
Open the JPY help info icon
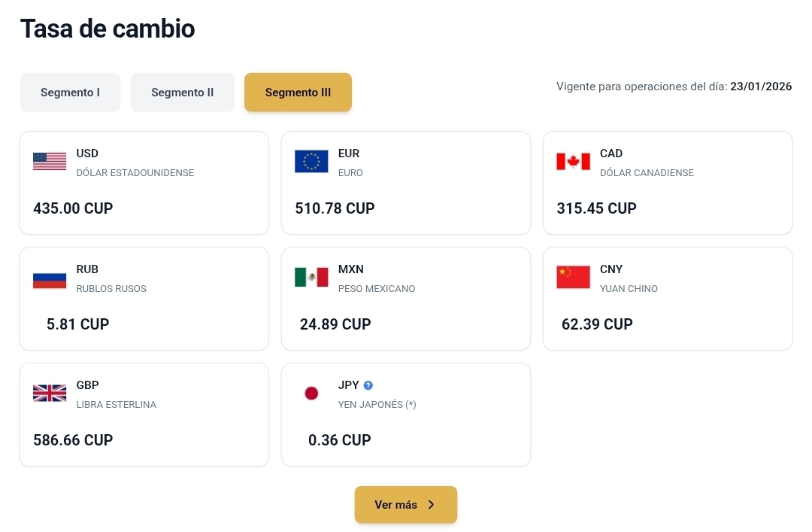click(368, 385)
